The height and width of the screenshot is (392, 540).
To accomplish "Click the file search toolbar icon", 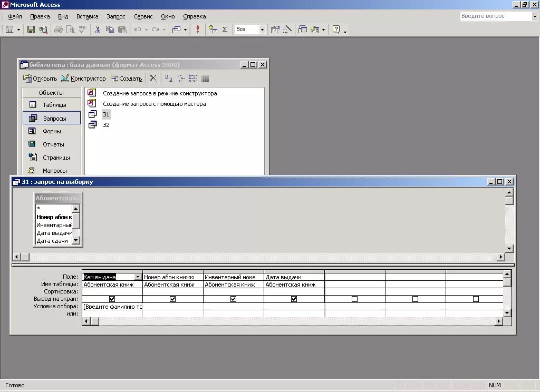I will [x=43, y=30].
